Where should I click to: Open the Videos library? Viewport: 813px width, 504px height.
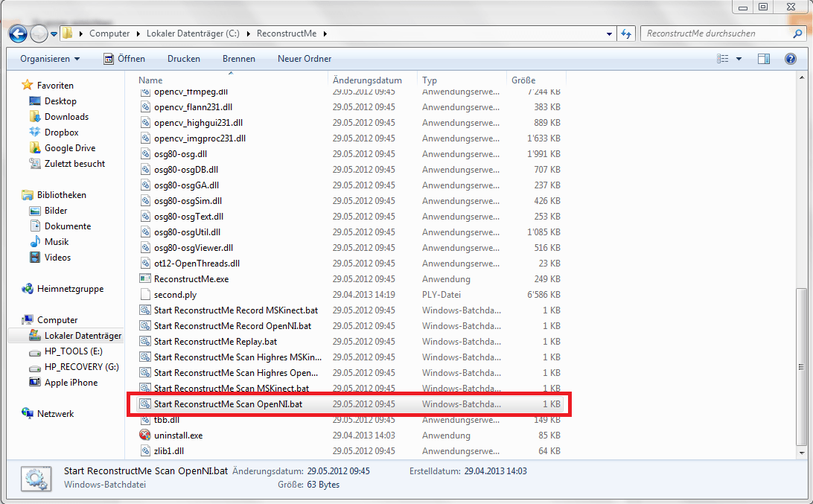tap(57, 257)
